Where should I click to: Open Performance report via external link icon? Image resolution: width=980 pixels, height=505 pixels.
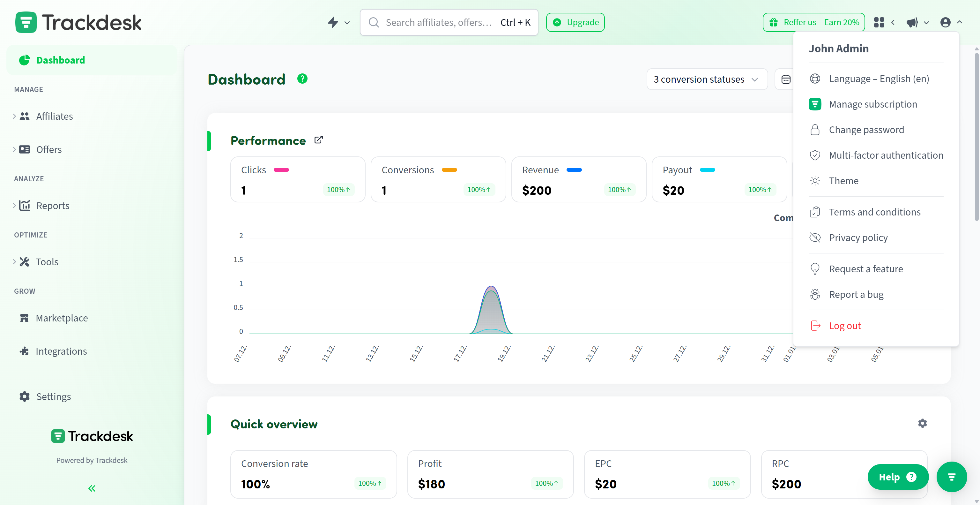[x=318, y=140]
